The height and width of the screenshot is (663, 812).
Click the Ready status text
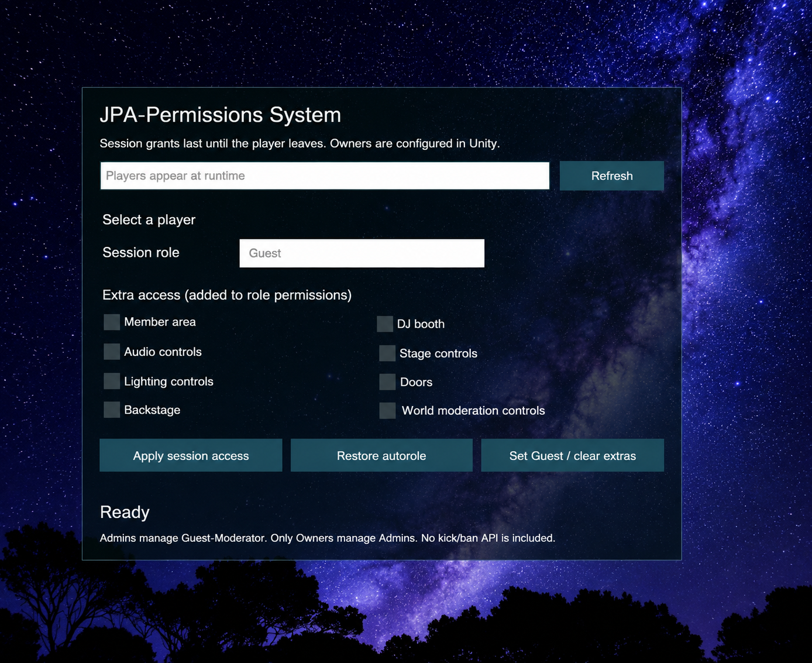[x=125, y=512]
